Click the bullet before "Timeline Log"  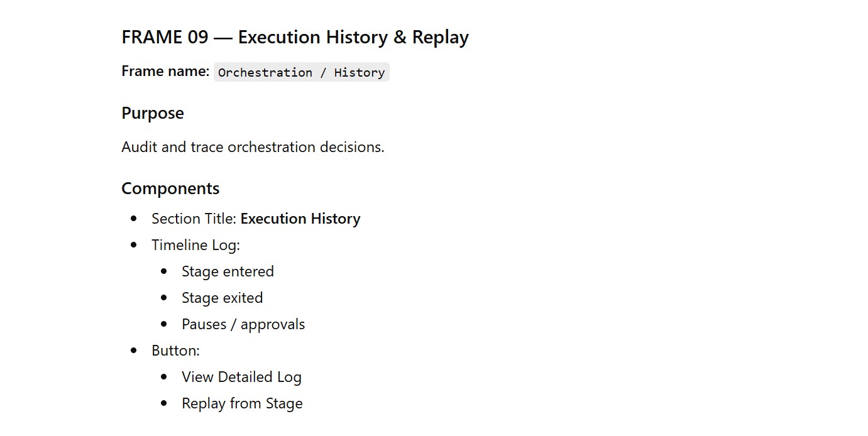(x=134, y=245)
